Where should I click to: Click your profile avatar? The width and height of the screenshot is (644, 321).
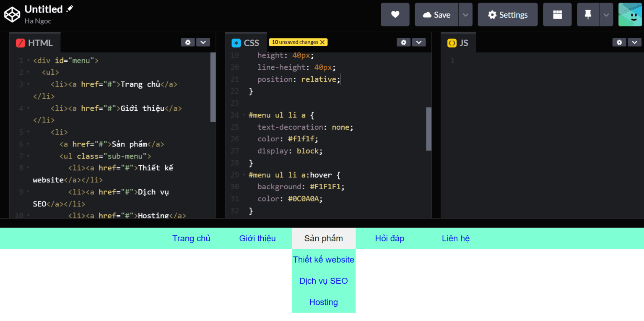[630, 14]
